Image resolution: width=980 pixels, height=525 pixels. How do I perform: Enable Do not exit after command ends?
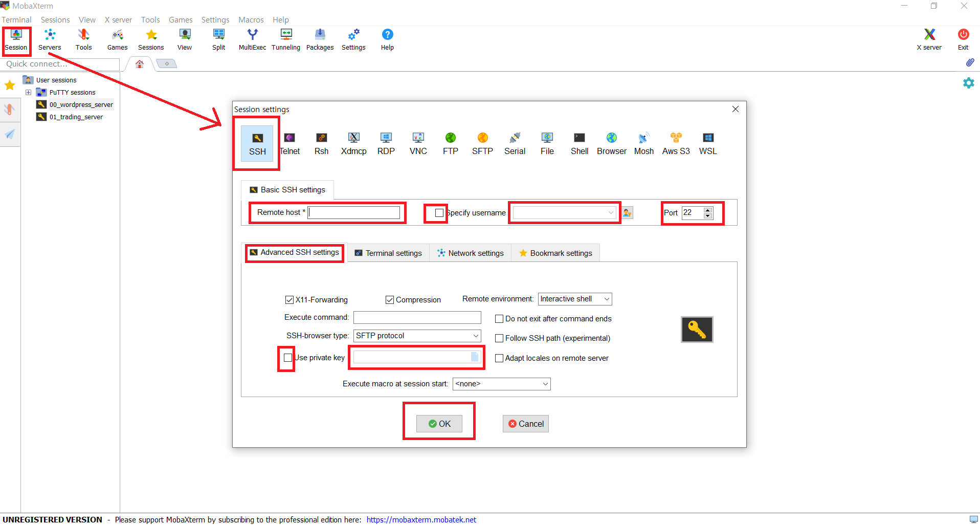point(499,319)
